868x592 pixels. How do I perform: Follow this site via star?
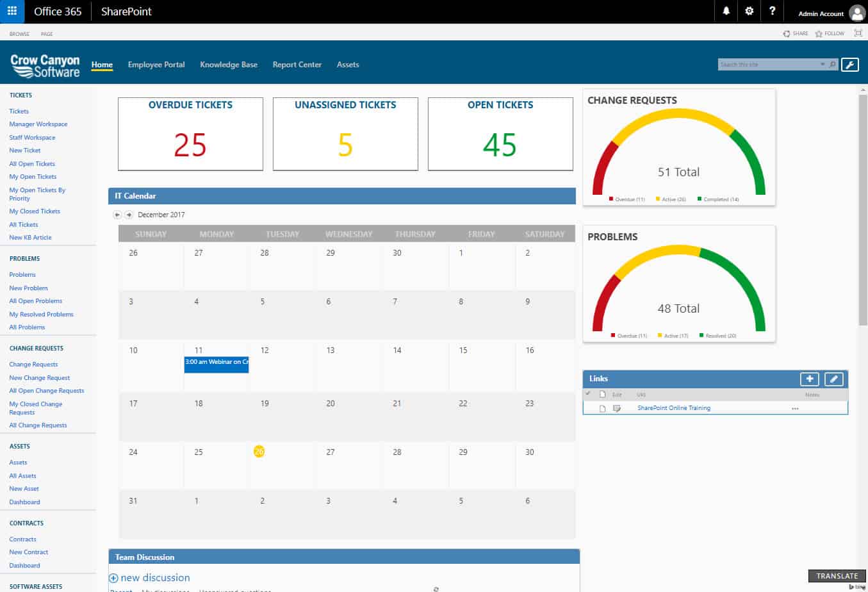(x=819, y=33)
